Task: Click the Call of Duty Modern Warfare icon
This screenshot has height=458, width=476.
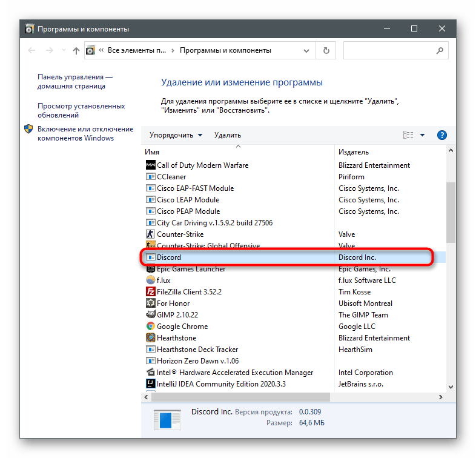Action: pos(151,165)
